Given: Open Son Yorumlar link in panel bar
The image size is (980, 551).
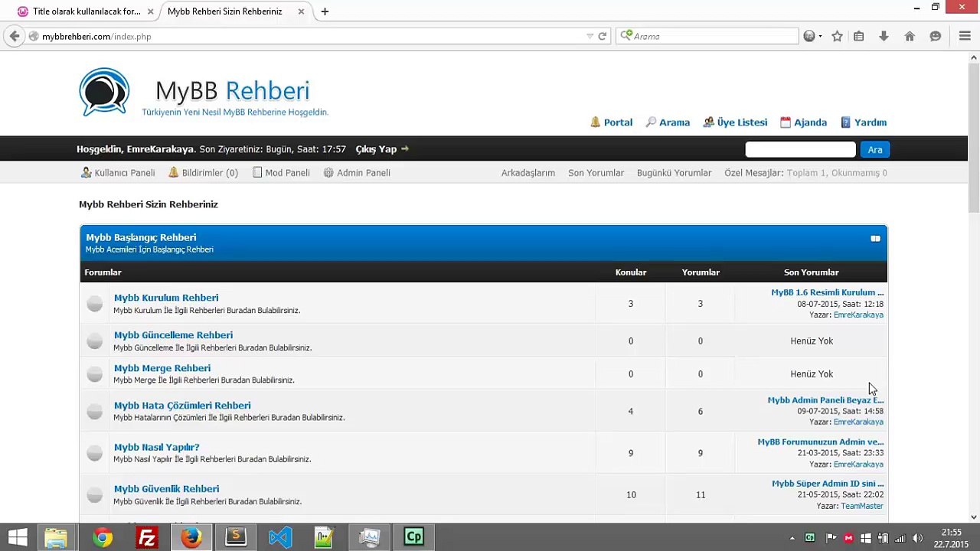Looking at the screenshot, I should [x=596, y=173].
